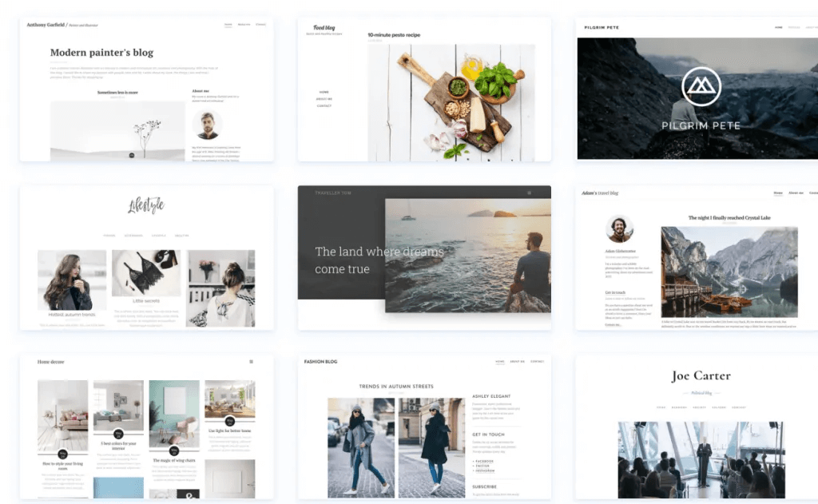818x504 pixels.
Task: Open the pesto ingredients cutting board photo
Action: (x=451, y=103)
